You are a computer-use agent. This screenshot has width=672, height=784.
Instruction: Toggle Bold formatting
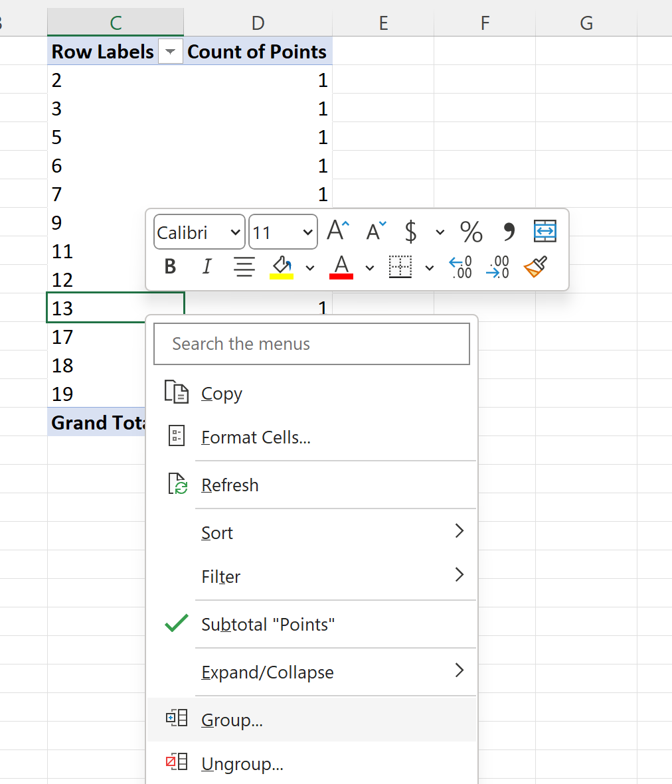(170, 266)
